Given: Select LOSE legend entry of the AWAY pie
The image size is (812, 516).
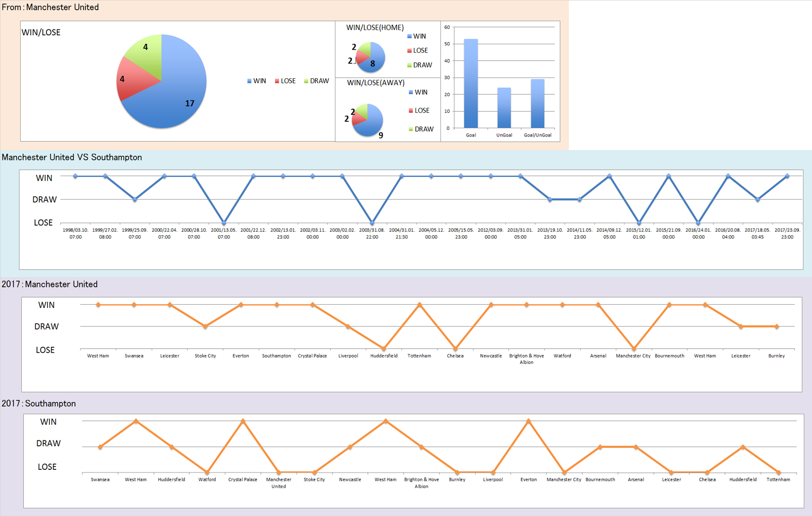Looking at the screenshot, I should [x=419, y=111].
